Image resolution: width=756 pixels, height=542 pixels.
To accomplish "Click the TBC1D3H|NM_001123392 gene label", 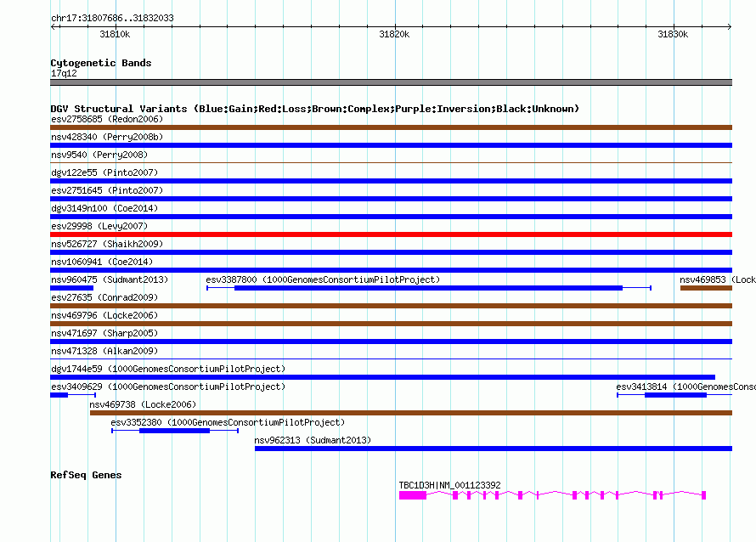I will pyautogui.click(x=450, y=485).
